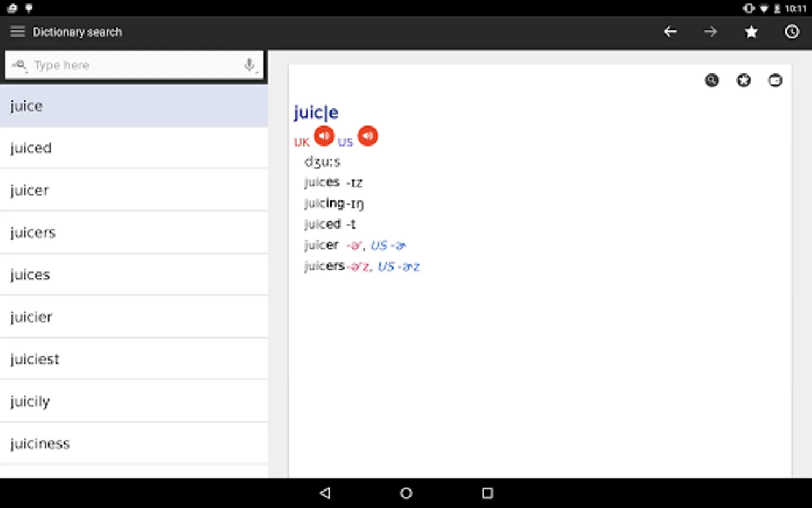Click the Type here search field
The height and width of the screenshot is (508, 812).
pos(134,65)
